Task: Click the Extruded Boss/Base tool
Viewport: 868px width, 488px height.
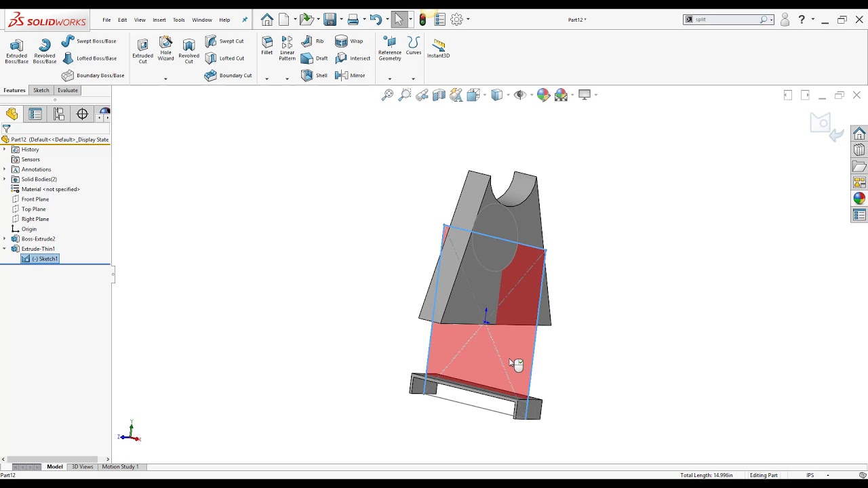Action: coord(16,51)
